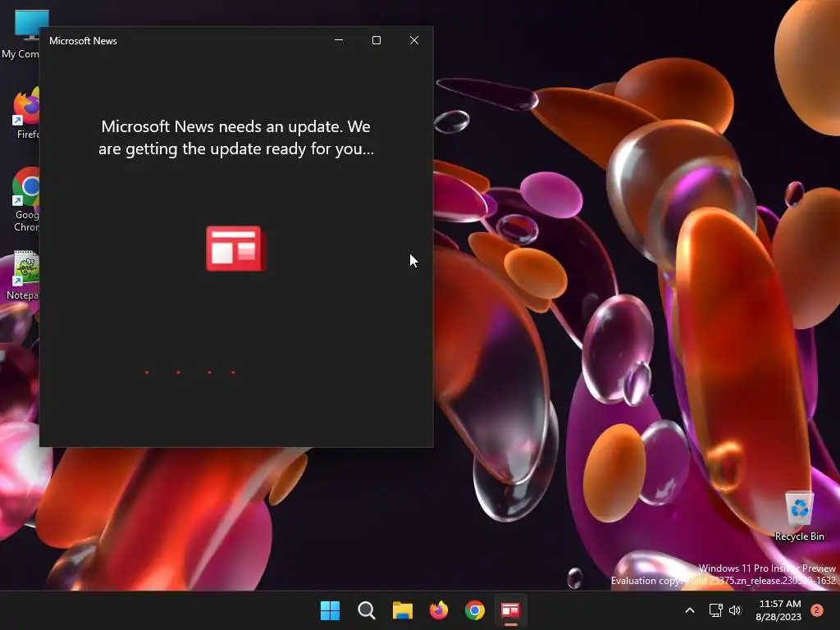Image resolution: width=840 pixels, height=630 pixels.
Task: Select the Firefox desktop shortcut
Action: [25, 113]
